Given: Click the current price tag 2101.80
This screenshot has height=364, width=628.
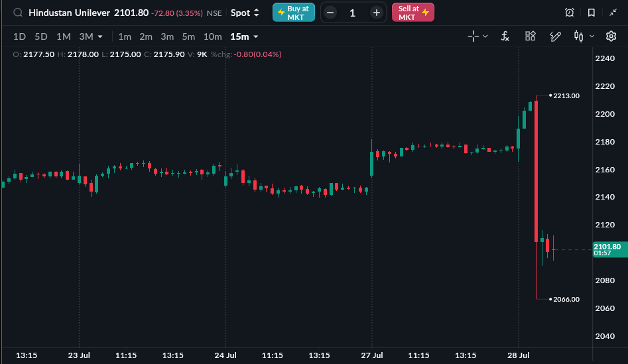Looking at the screenshot, I should [x=610, y=249].
